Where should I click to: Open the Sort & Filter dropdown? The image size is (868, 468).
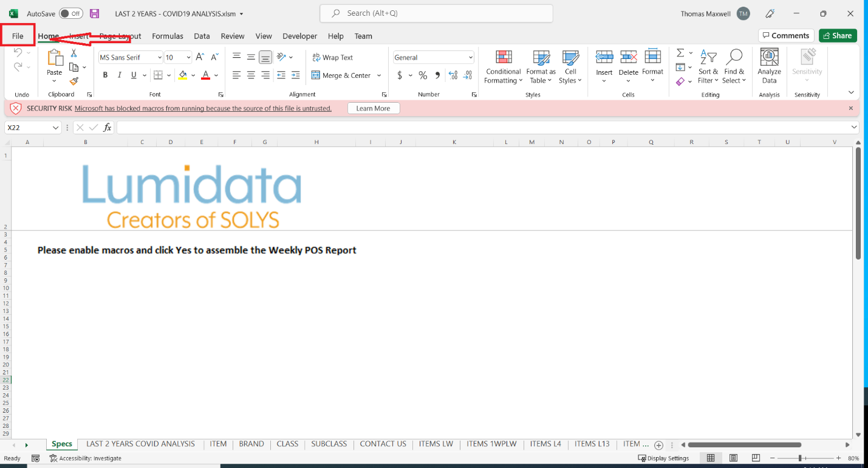tap(708, 66)
